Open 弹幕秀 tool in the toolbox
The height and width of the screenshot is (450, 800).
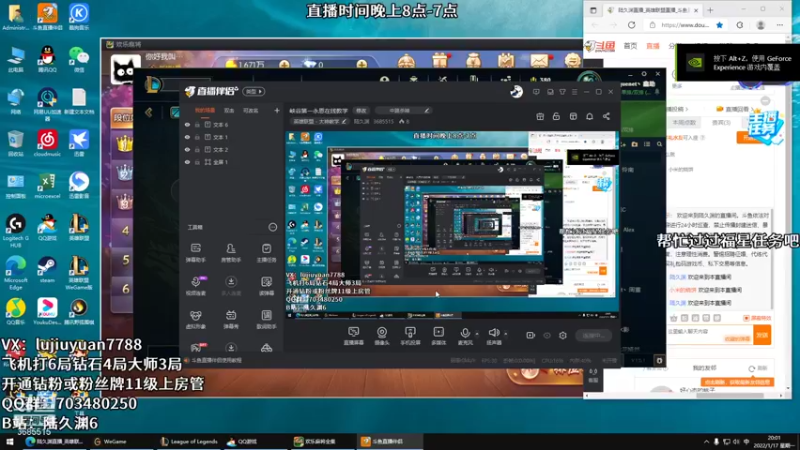[231, 319]
